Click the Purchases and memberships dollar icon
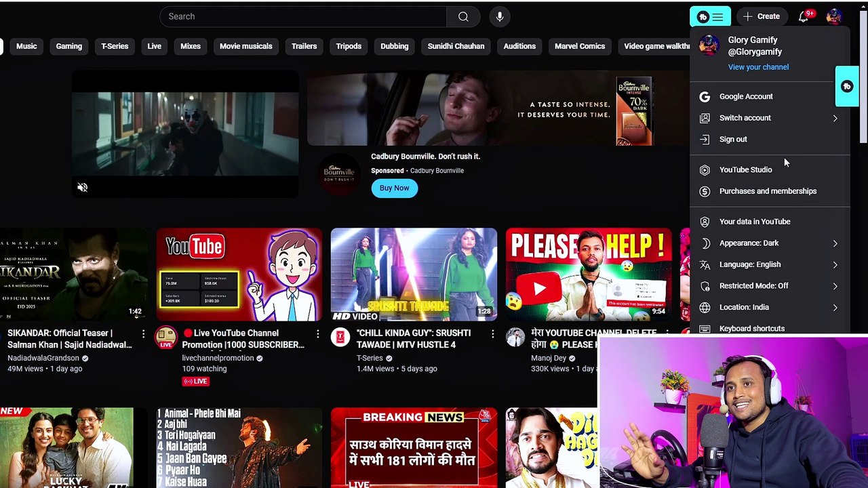 (x=705, y=191)
